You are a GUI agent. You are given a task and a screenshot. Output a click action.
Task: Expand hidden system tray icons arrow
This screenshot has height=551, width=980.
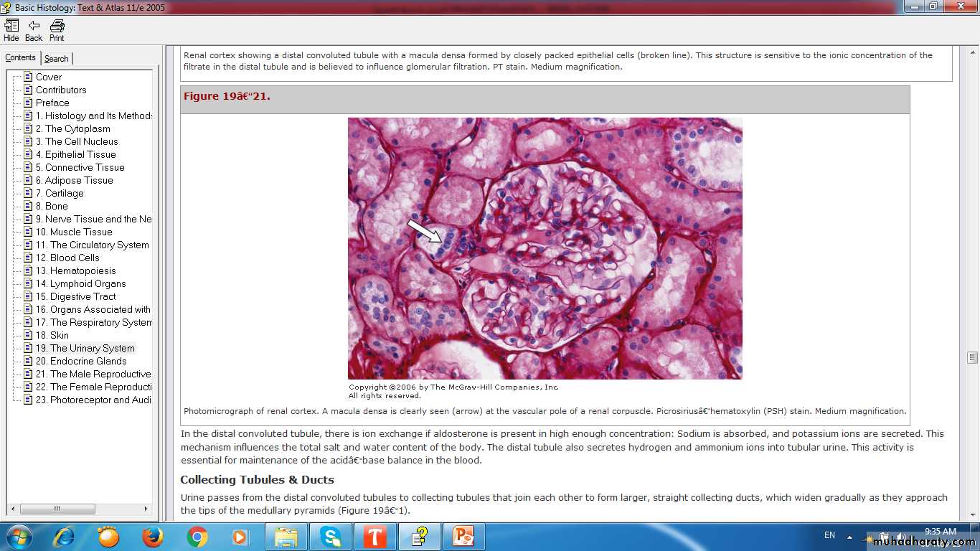click(x=849, y=537)
